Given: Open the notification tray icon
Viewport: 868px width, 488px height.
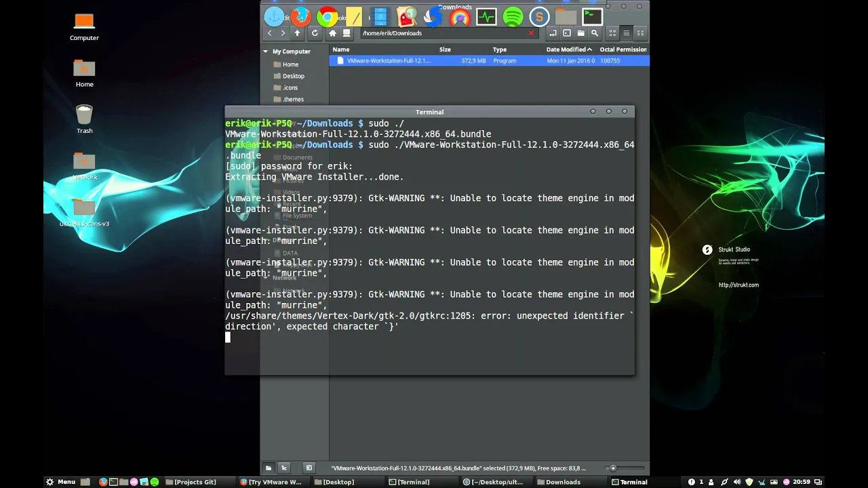Looking at the screenshot, I should 692,482.
